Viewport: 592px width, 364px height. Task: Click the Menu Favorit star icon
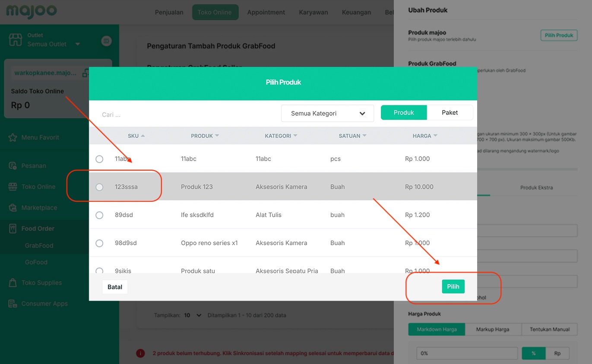(x=13, y=137)
